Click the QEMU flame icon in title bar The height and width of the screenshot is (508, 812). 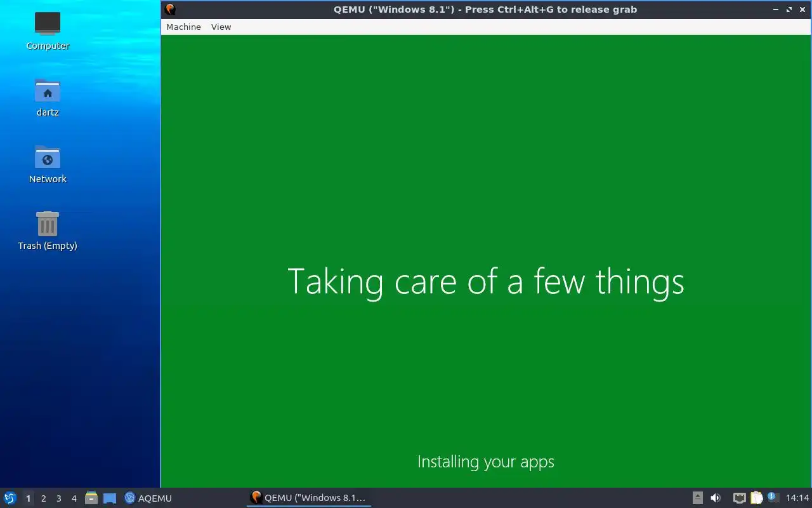(x=170, y=10)
